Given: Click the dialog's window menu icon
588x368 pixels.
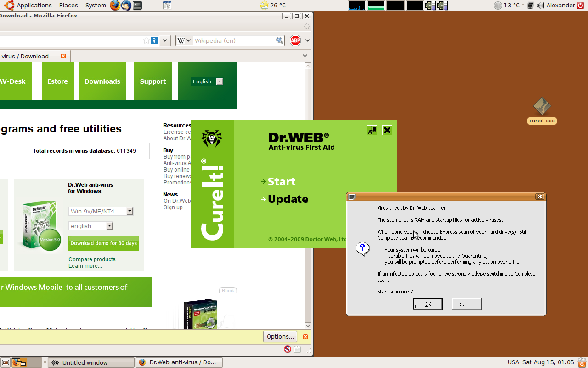Looking at the screenshot, I should (352, 196).
